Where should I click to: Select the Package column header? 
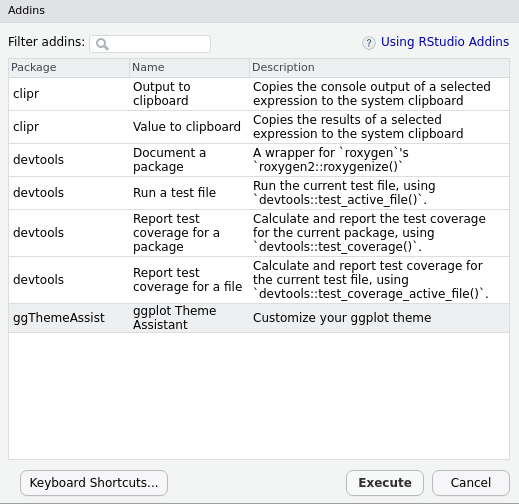point(69,67)
